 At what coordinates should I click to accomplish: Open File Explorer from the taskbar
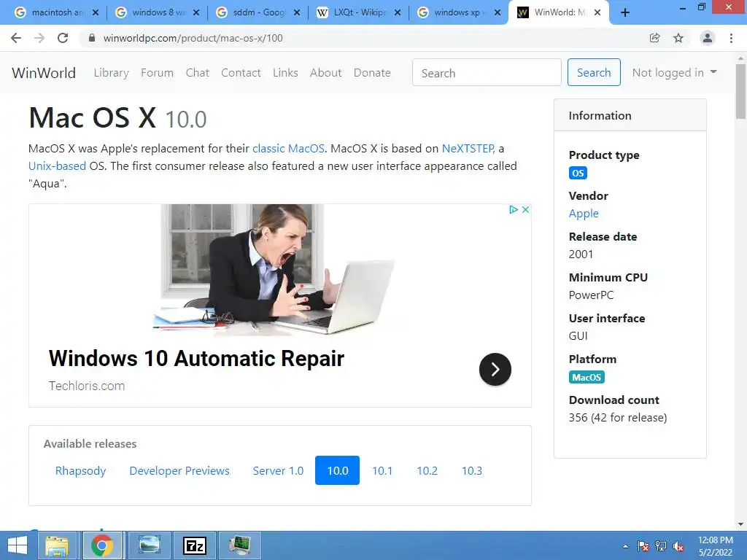point(57,545)
